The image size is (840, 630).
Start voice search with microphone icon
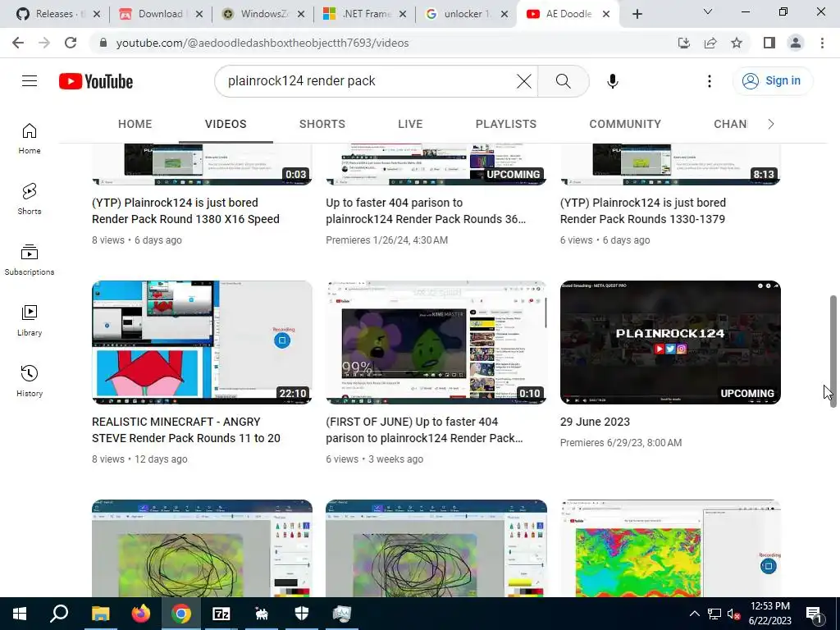tap(612, 81)
